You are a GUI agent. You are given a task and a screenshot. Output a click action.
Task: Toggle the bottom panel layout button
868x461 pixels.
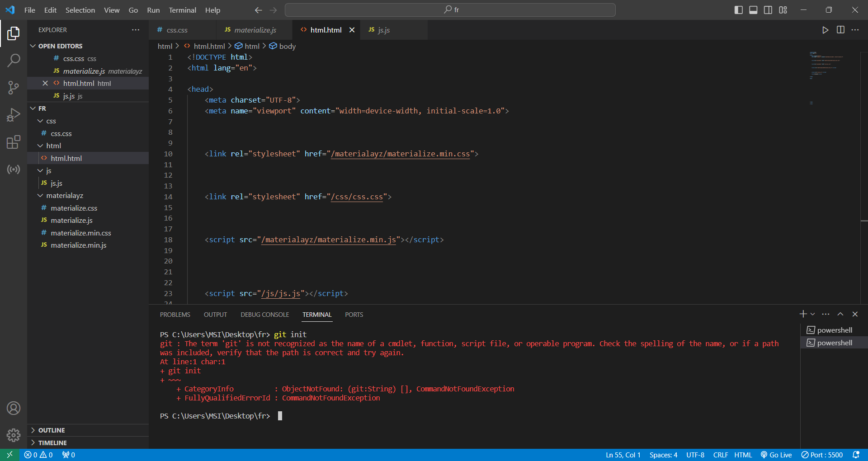753,10
